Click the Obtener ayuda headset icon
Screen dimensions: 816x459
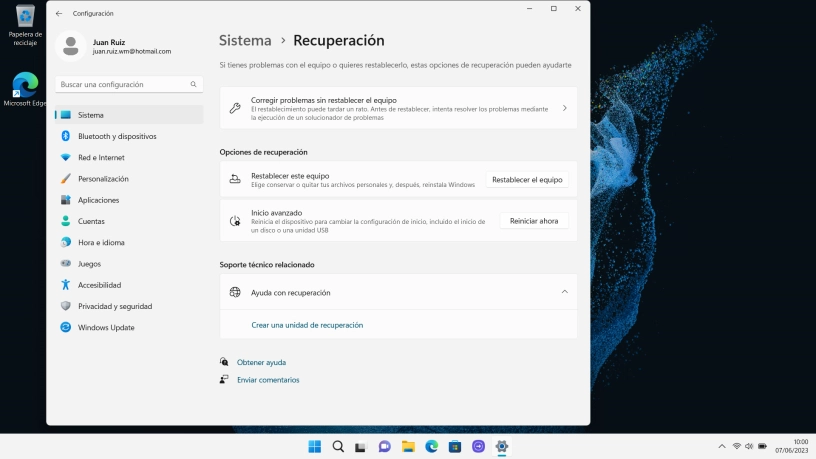pos(224,362)
